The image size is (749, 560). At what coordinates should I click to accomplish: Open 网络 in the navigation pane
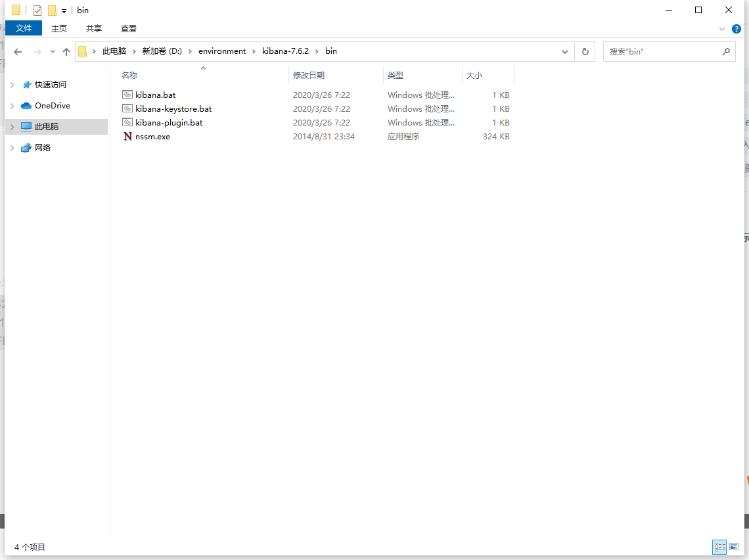click(x=43, y=148)
